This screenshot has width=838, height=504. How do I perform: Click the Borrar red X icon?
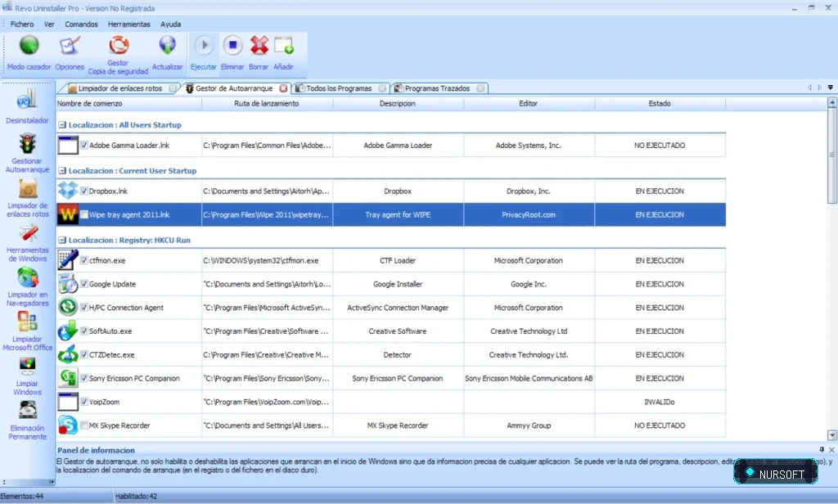click(x=259, y=46)
